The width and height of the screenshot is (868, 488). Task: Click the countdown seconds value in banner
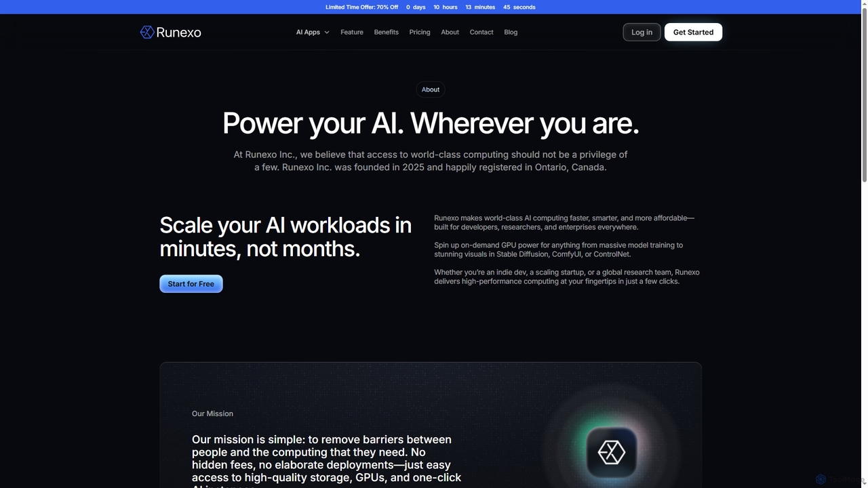pos(507,7)
